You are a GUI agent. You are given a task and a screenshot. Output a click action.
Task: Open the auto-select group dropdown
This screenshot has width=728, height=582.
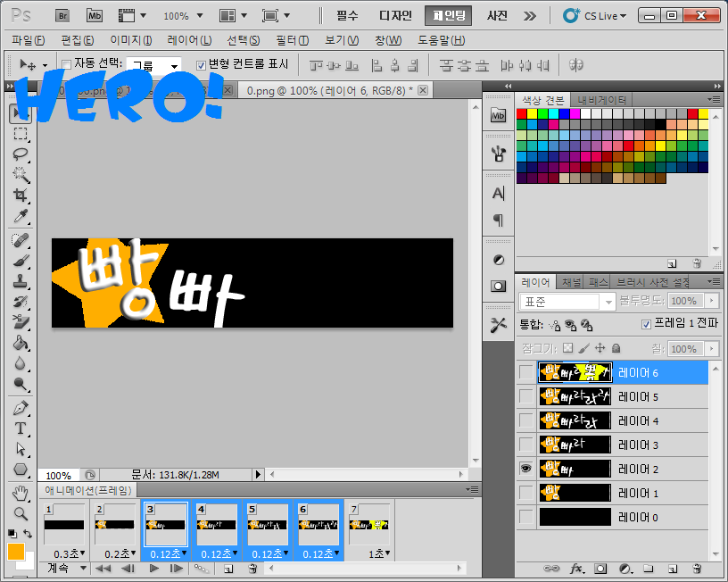pyautogui.click(x=153, y=66)
